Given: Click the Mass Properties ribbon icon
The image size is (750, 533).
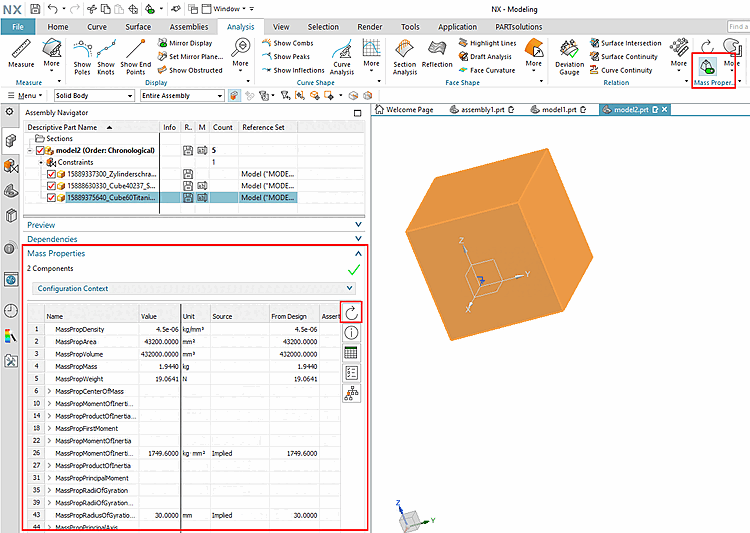Looking at the screenshot, I should [706, 66].
